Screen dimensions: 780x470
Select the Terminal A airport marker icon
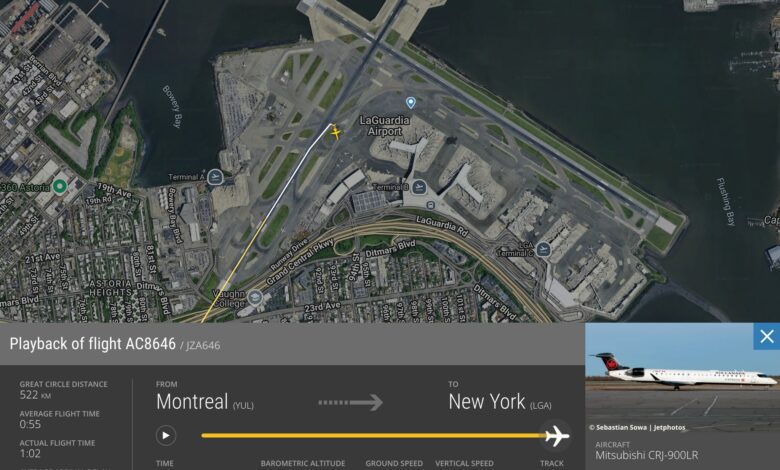tap(215, 177)
